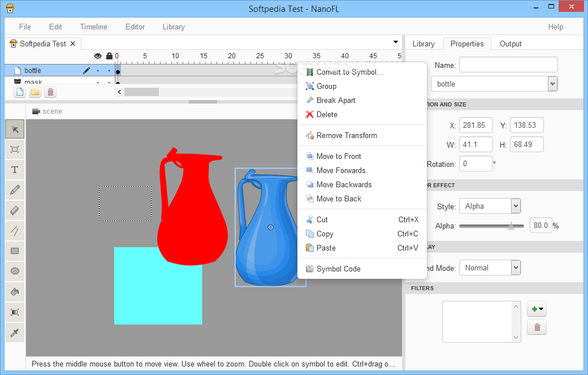Choose Move Backwards

tap(362, 184)
